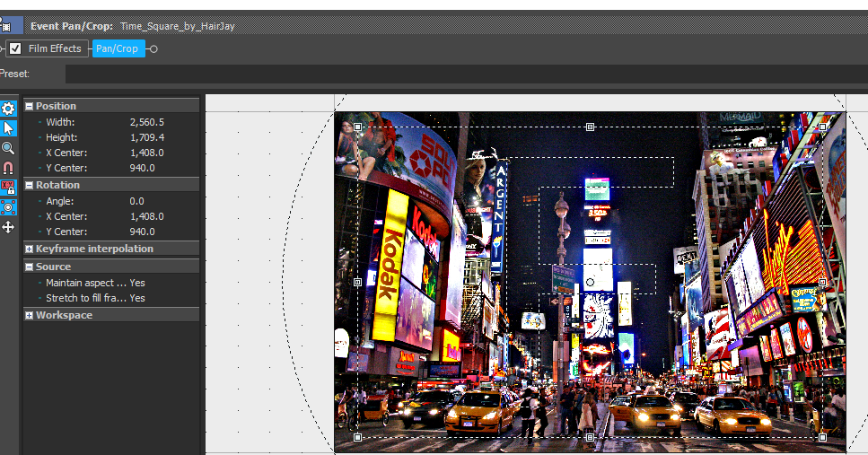This screenshot has height=455, width=868.
Task: Uncheck the Film Effects checkbox
Action: pos(15,48)
